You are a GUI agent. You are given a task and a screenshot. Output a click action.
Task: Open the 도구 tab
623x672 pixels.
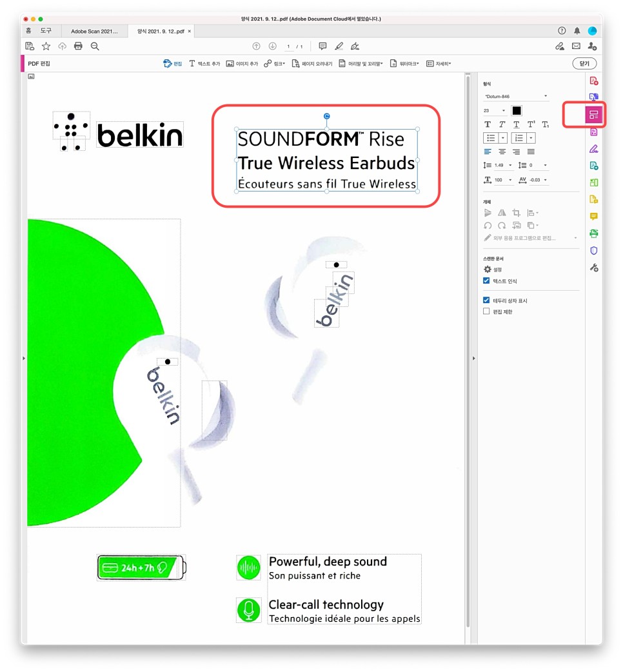46,31
